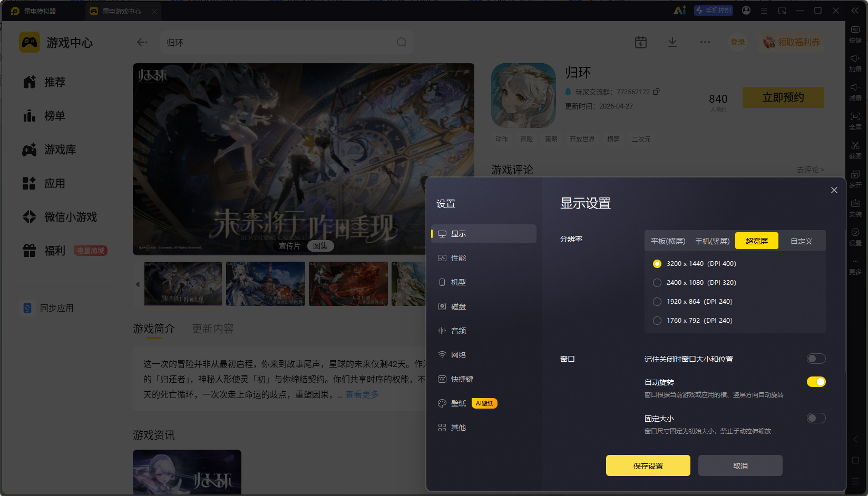Click the 归环 game app icon
The height and width of the screenshot is (496, 868).
point(523,95)
